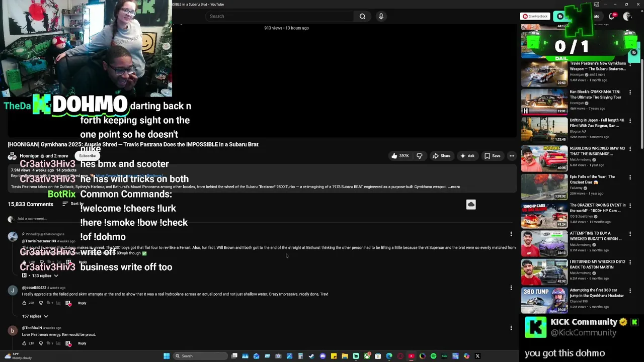Click the Hoonigan channel avatar

(12, 156)
